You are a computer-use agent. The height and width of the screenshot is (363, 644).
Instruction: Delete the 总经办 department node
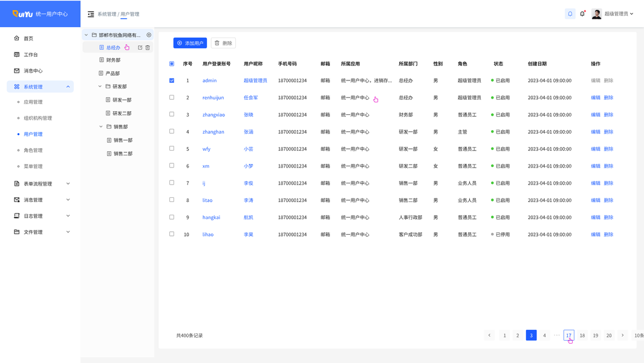point(148,48)
